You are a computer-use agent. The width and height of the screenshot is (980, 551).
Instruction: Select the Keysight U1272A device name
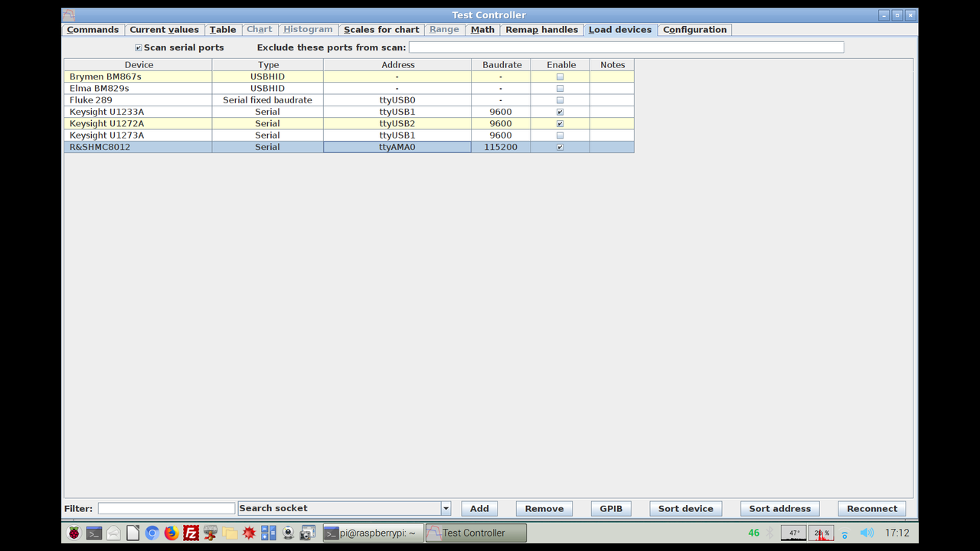pyautogui.click(x=106, y=123)
